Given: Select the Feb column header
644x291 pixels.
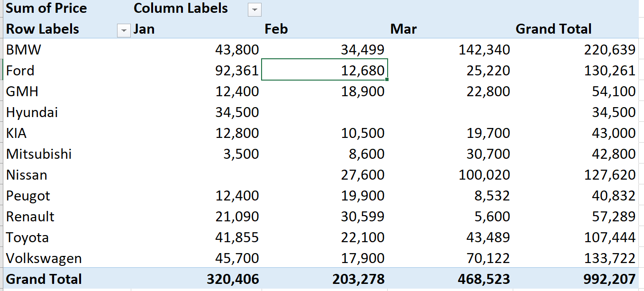Looking at the screenshot, I should (276, 29).
